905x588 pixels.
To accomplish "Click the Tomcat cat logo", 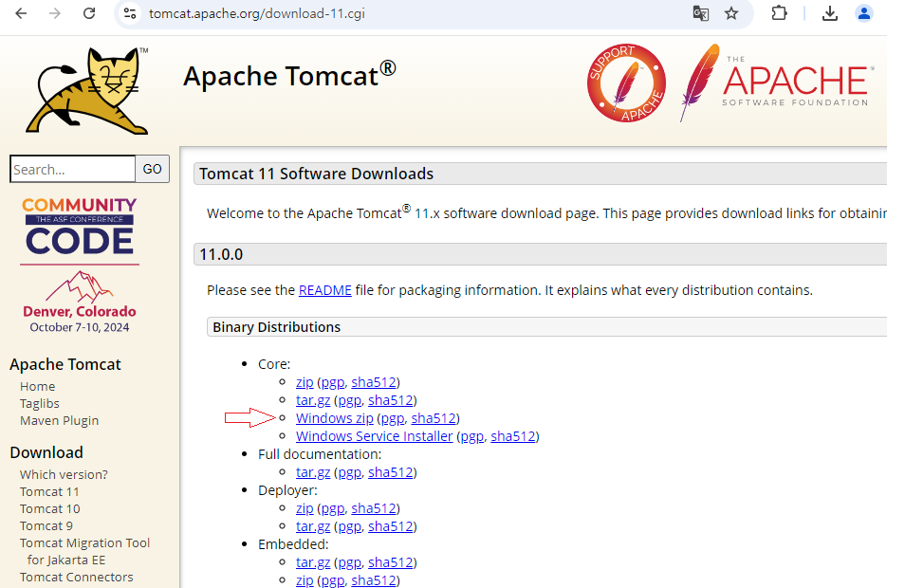I will tap(87, 90).
